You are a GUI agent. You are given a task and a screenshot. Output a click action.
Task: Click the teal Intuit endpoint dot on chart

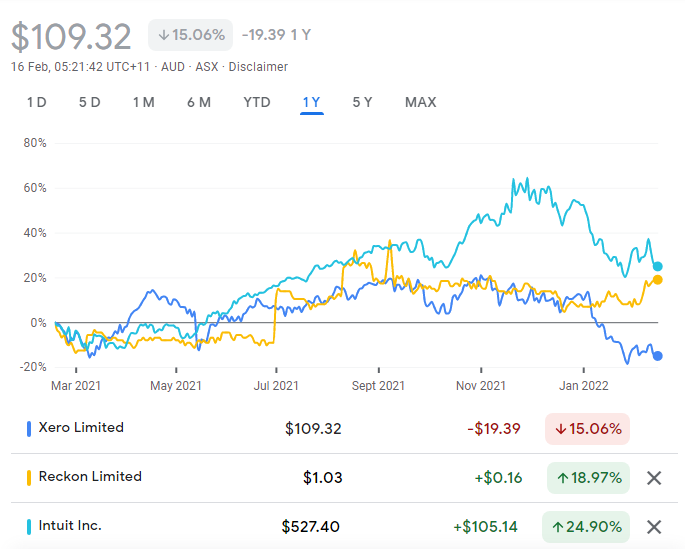657,266
